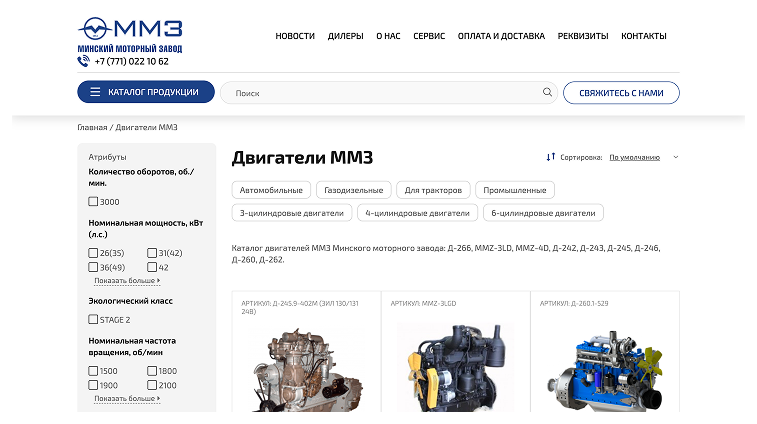Viewport: 757px width, 424px height.
Task: Click the Атрибуты sidebar label
Action: 107,157
